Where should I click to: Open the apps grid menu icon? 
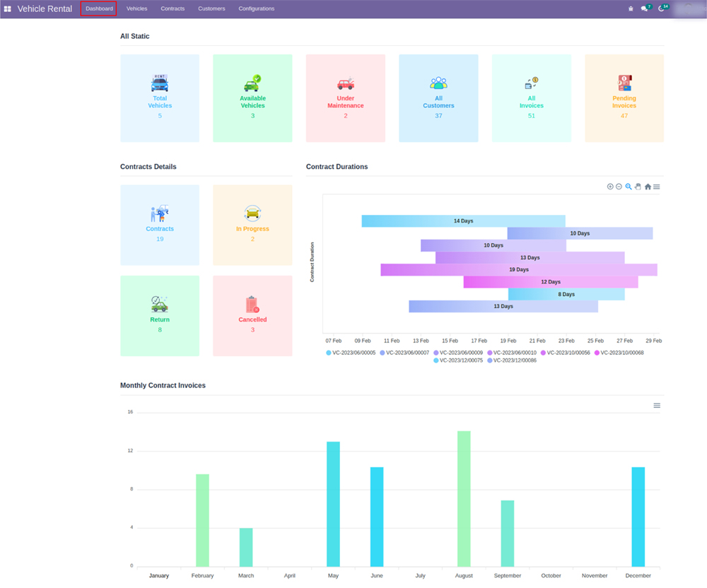click(7, 8)
